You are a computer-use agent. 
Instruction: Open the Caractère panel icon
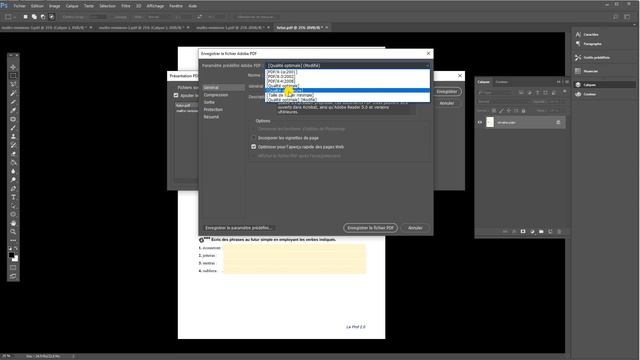578,35
